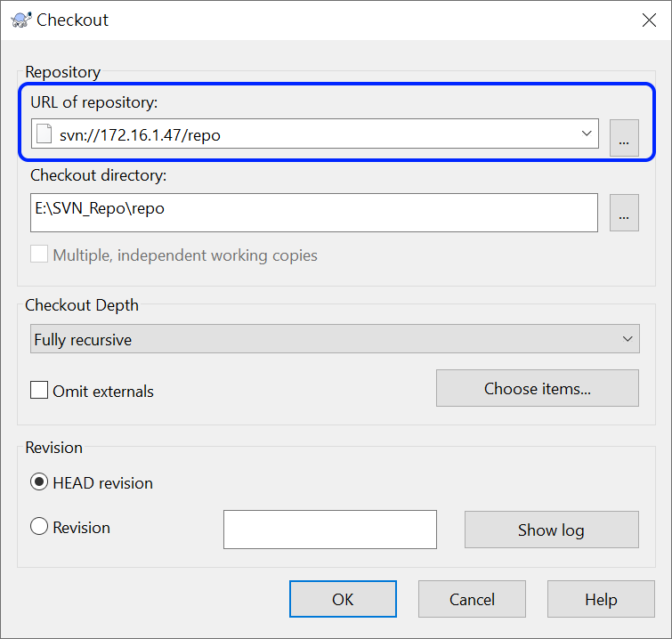Image resolution: width=672 pixels, height=639 pixels.
Task: Tick Multiple, independent working copies checkbox
Action: 39,255
